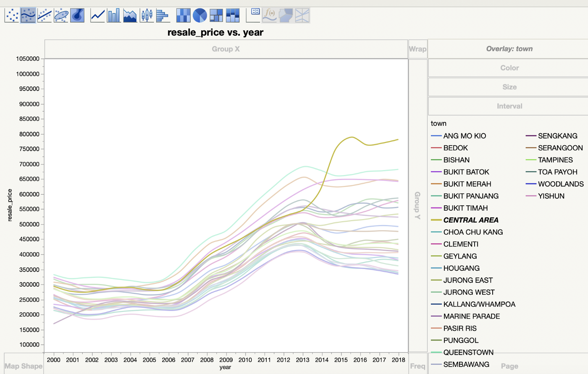Select the Points scatter element icon

[12, 16]
